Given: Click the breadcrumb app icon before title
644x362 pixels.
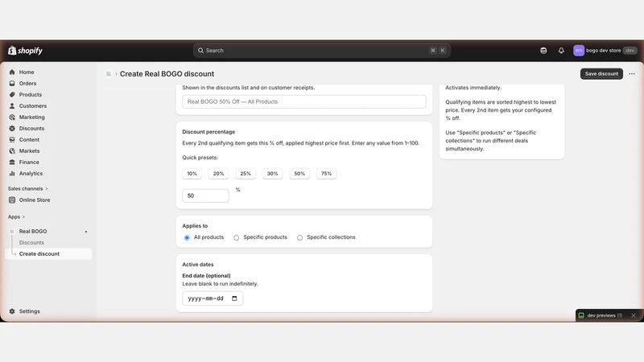Looking at the screenshot, I should pos(109,74).
